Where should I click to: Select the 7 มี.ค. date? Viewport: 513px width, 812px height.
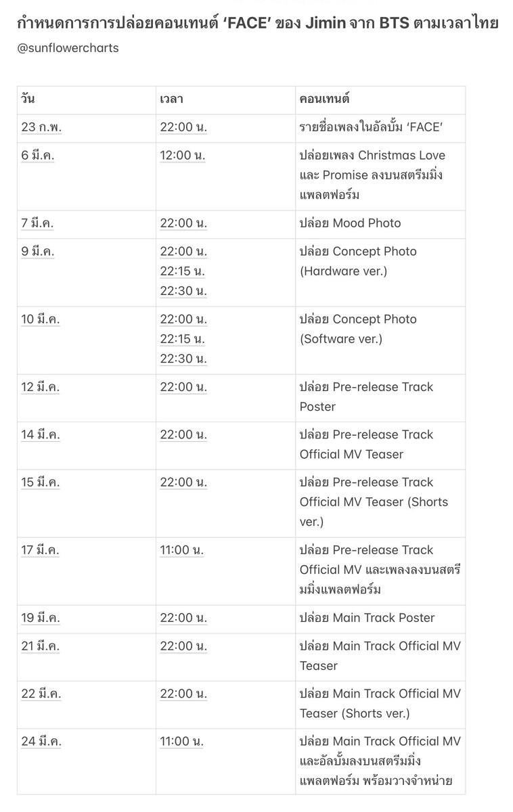click(x=37, y=223)
